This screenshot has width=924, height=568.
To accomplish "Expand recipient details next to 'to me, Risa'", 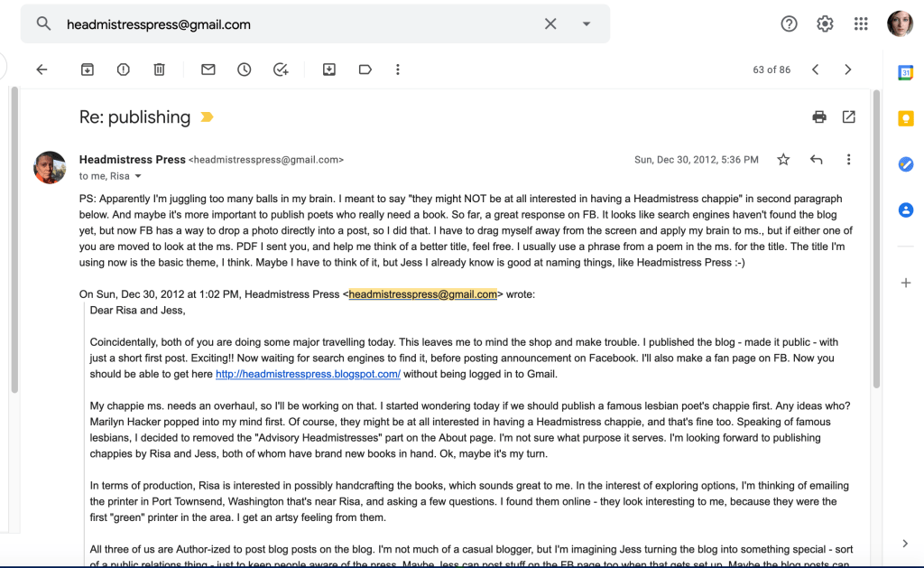I will (138, 177).
